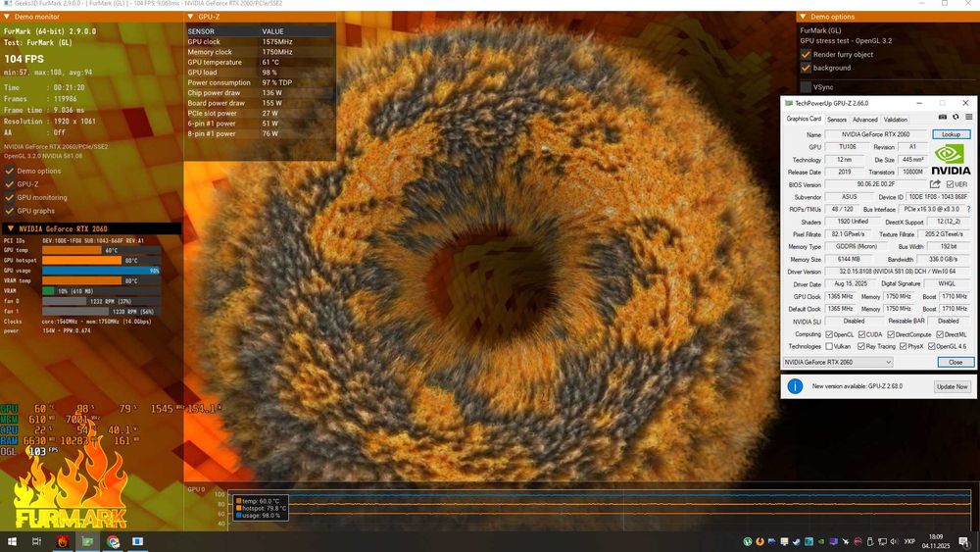
Task: Toggle the Demo options checkbox in Demo monitor
Action: point(10,171)
